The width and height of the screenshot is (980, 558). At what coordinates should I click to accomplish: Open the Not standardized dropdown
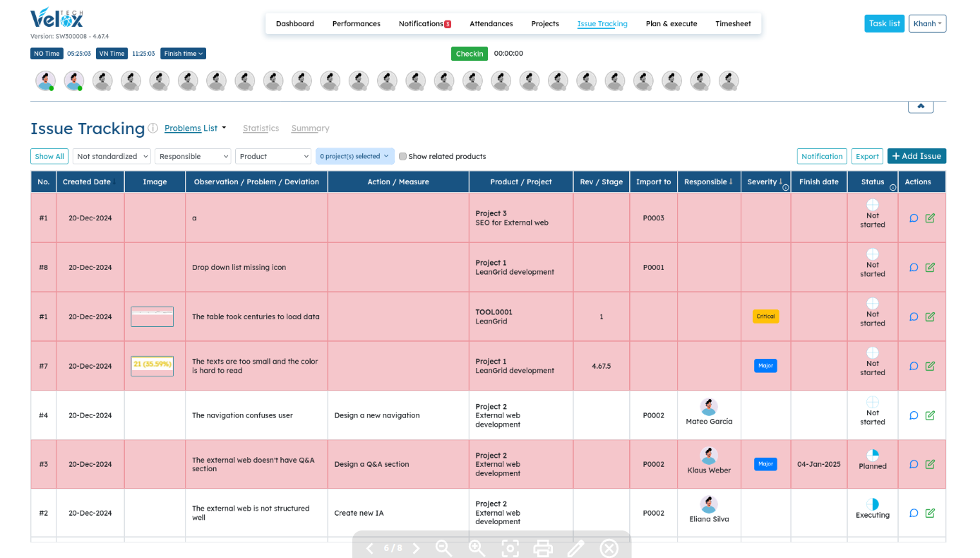112,157
